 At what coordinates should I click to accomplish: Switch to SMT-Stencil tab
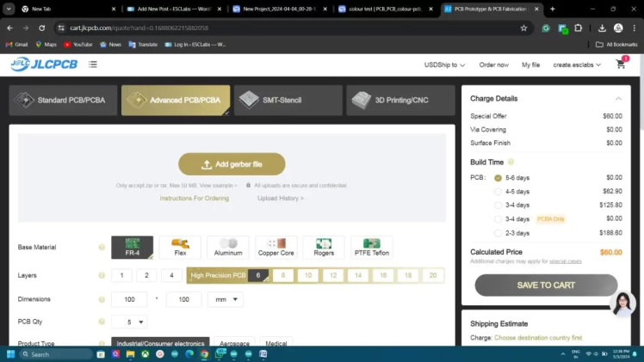coord(288,100)
